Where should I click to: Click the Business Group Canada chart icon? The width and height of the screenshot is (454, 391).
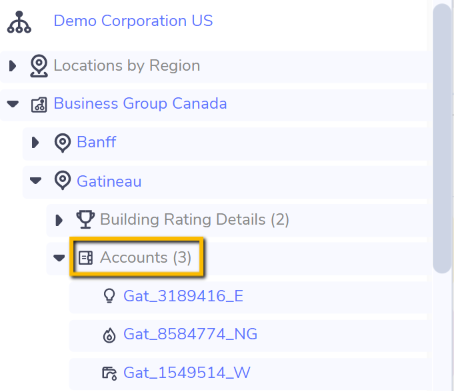39,105
